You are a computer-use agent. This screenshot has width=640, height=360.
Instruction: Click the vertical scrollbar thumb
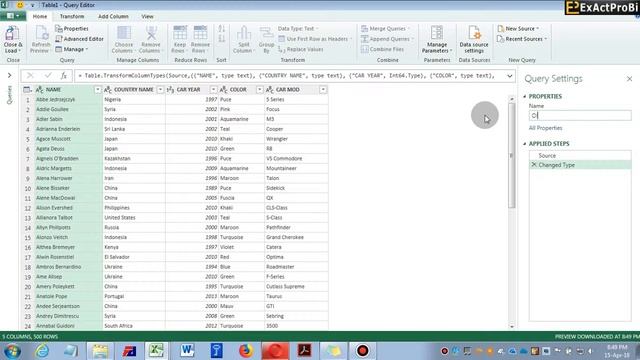[x=512, y=155]
